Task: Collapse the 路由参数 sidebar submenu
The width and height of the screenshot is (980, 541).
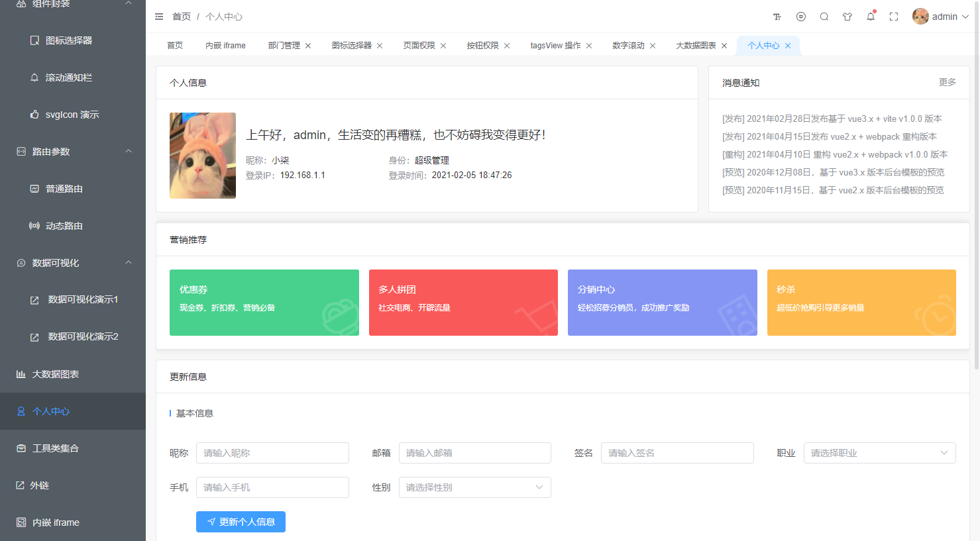Action: point(73,152)
